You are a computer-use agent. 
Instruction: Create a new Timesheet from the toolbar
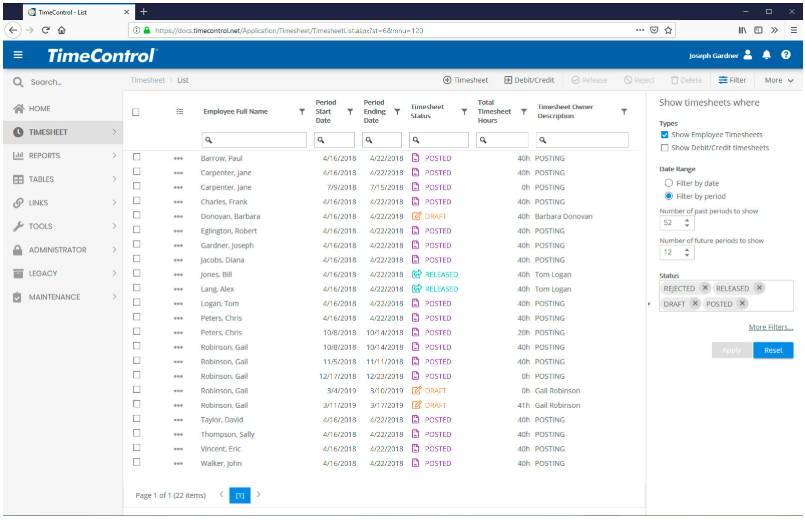[x=466, y=80]
